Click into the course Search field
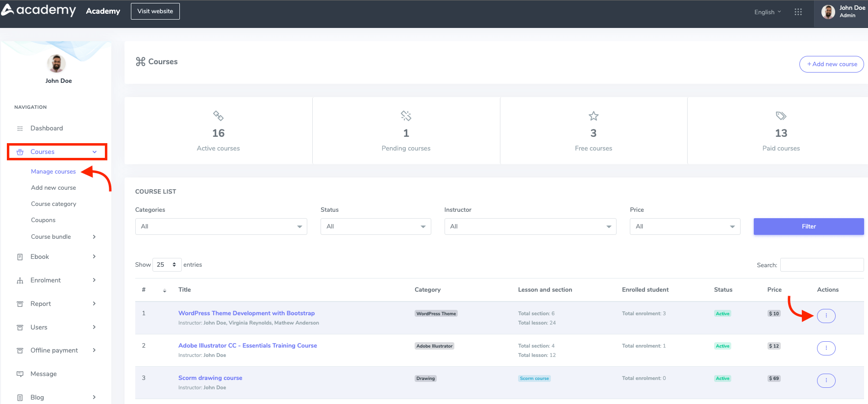The width and height of the screenshot is (868, 404). [821, 265]
